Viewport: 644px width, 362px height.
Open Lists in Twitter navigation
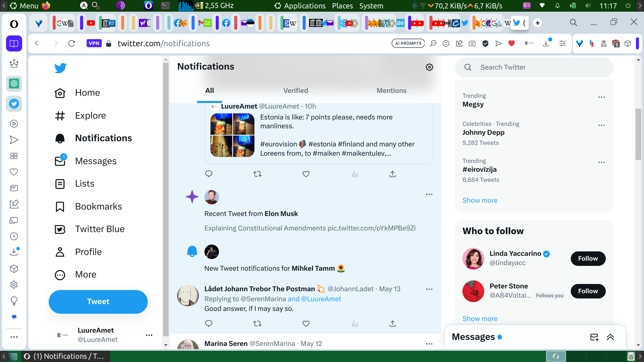(x=74, y=184)
